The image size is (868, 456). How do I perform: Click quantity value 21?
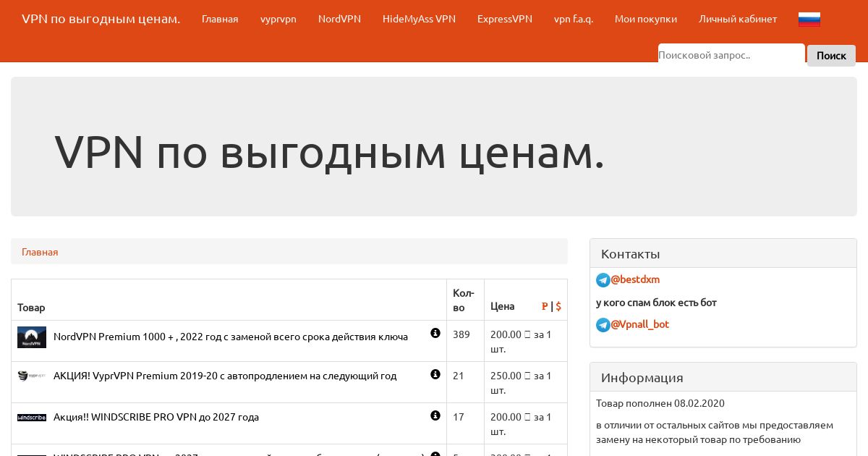[458, 376]
